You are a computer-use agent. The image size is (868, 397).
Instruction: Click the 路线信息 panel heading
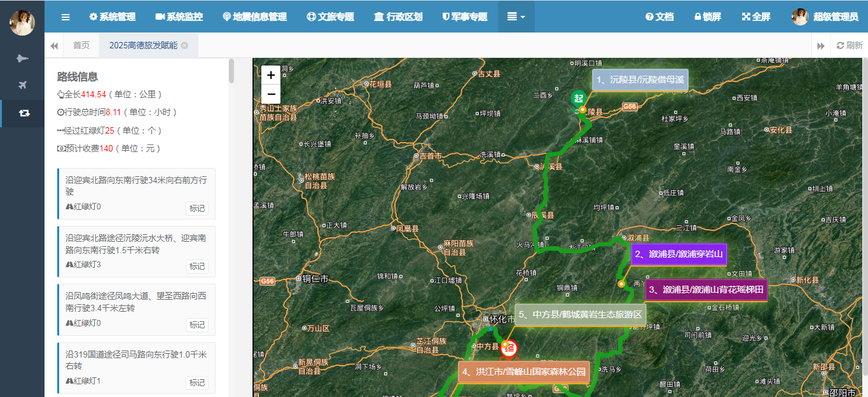[x=78, y=76]
